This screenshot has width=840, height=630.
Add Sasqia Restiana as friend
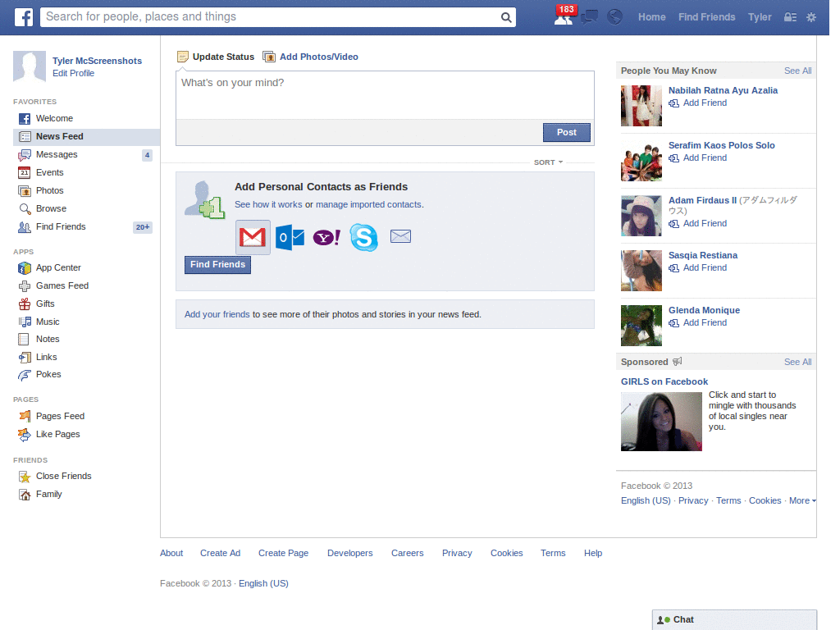(x=697, y=268)
